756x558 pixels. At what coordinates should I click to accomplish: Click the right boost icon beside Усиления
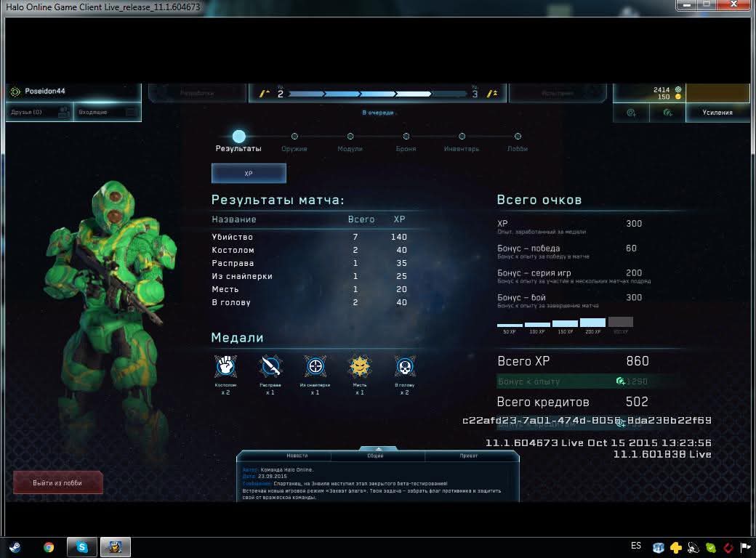coord(667,113)
